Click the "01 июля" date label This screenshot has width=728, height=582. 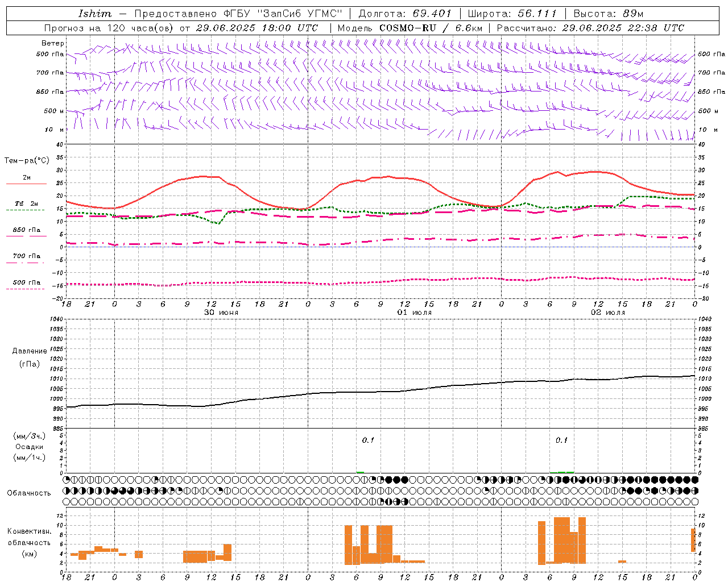415,313
